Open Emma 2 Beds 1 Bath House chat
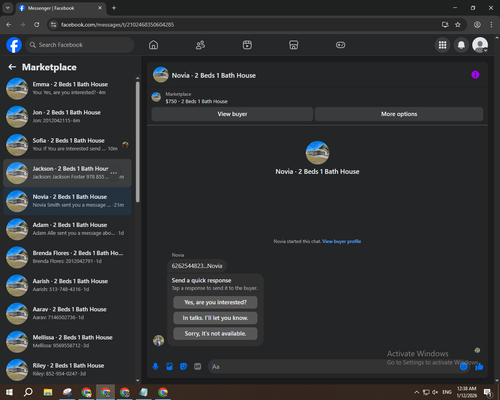 point(68,89)
